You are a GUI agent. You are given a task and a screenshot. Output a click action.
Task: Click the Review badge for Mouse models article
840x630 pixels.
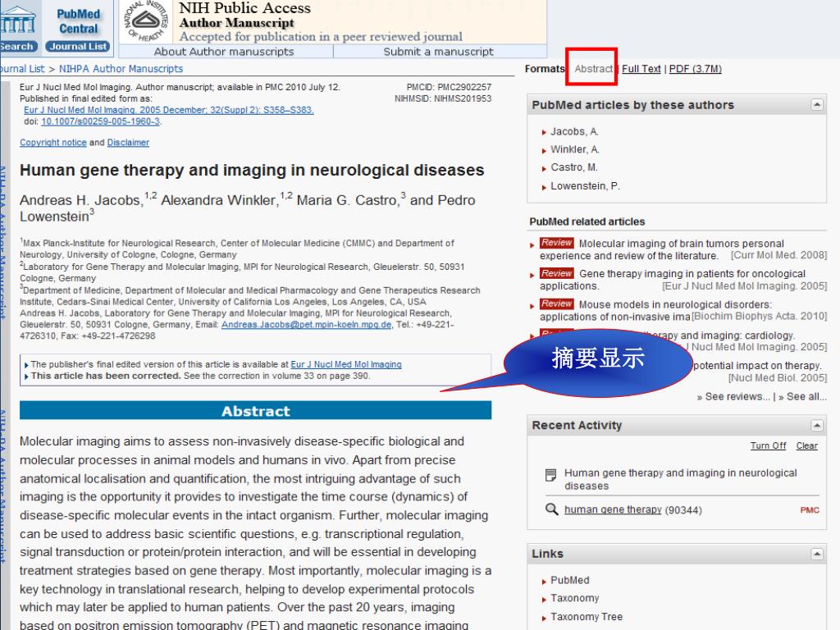tap(557, 304)
